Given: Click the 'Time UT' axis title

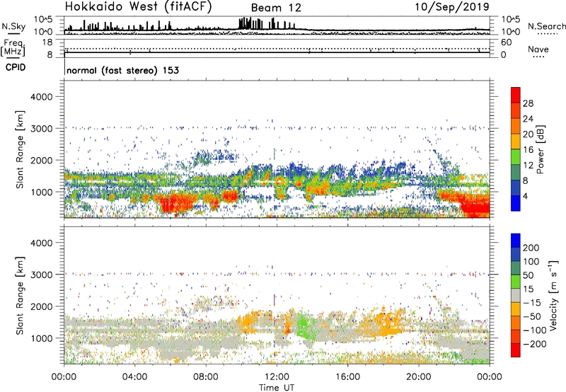Looking at the screenshot, I should [277, 387].
